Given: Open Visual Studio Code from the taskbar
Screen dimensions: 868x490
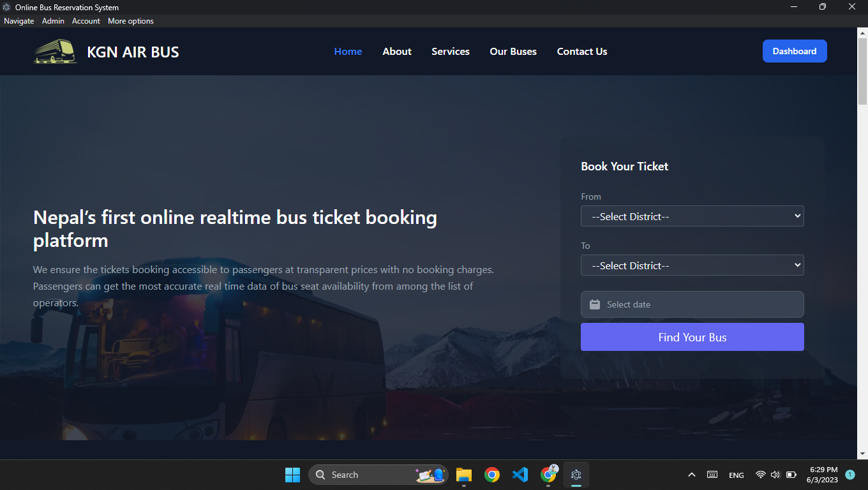Looking at the screenshot, I should [520, 475].
